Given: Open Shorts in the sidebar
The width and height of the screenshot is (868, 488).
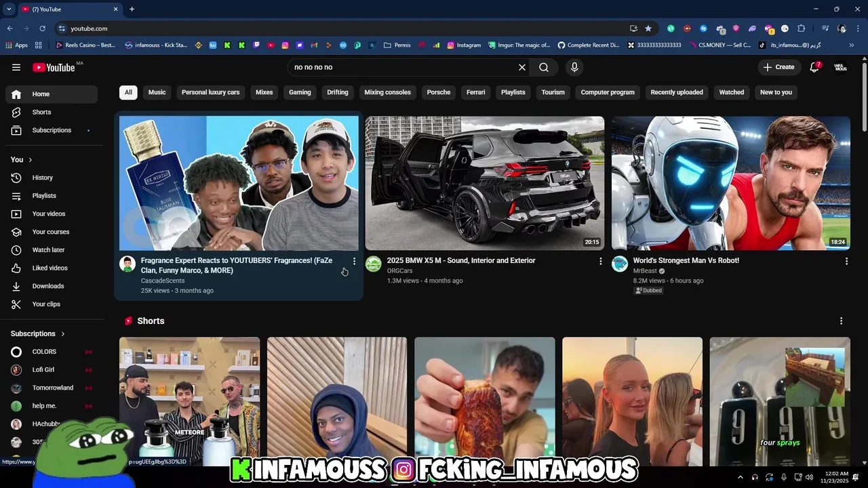Looking at the screenshot, I should coord(51,112).
